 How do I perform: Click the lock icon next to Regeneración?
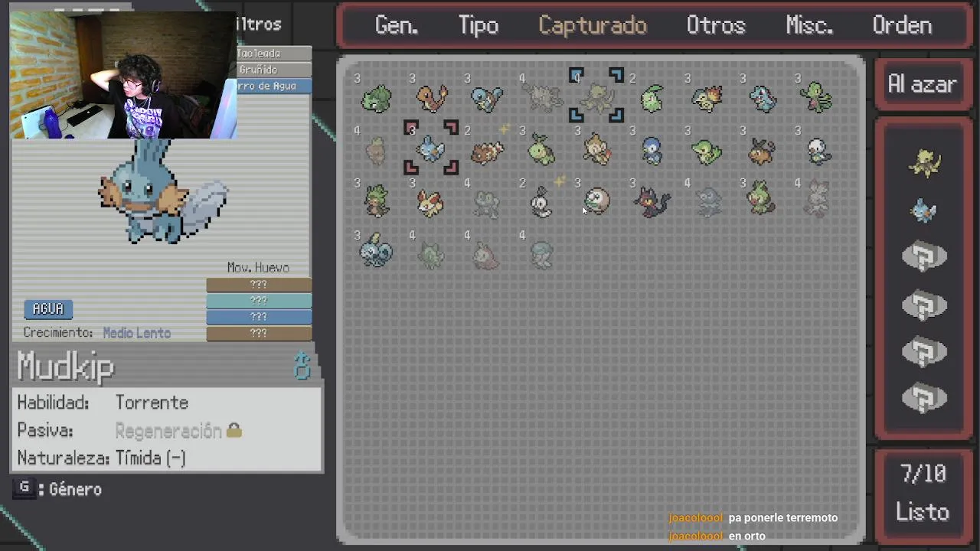point(234,431)
